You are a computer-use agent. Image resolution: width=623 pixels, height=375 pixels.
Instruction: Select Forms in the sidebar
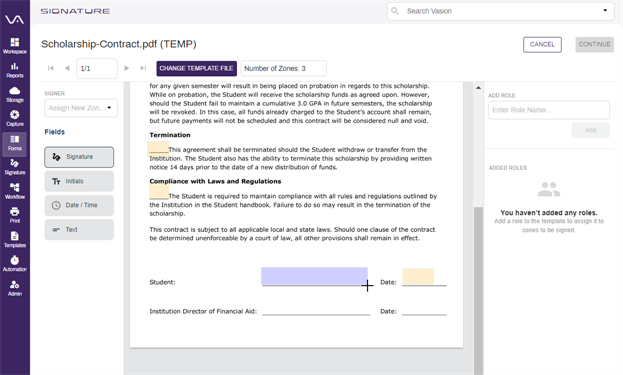(15, 143)
